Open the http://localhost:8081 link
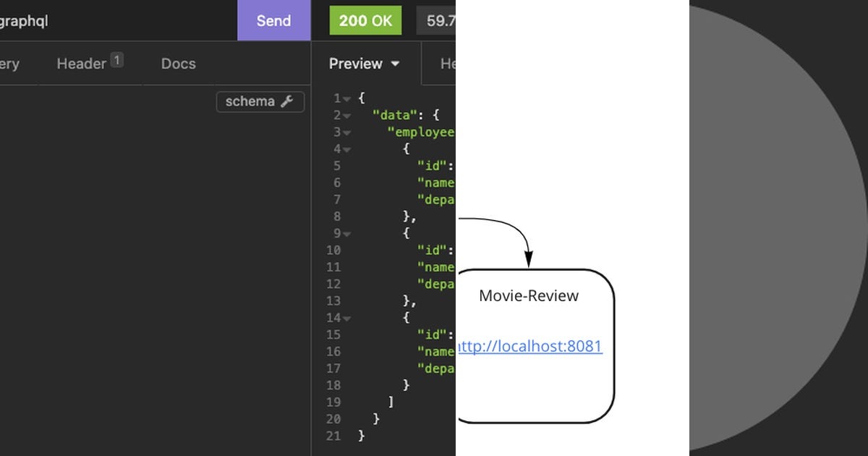Viewport: 868px width, 456px height. point(530,347)
